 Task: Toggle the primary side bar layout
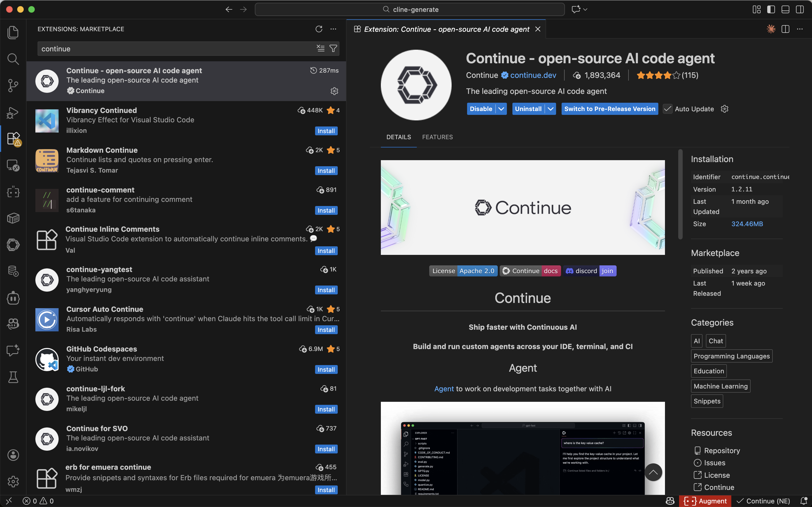pos(771,9)
